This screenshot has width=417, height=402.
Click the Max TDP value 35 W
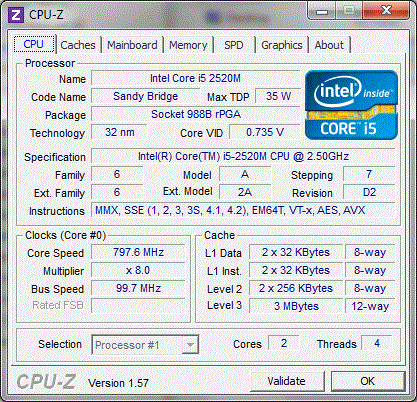point(278,96)
